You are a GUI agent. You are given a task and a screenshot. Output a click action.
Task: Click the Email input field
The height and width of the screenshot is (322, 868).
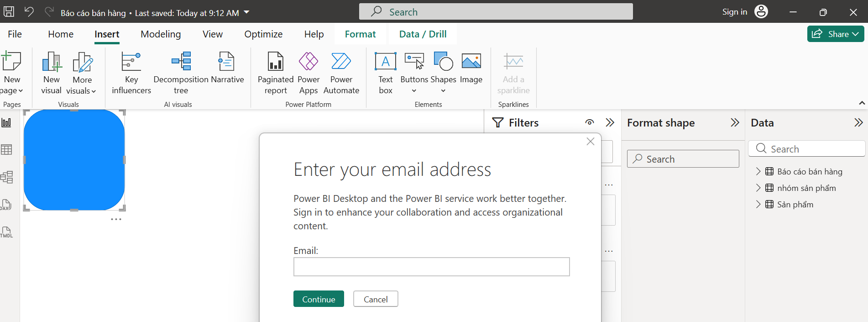(431, 267)
